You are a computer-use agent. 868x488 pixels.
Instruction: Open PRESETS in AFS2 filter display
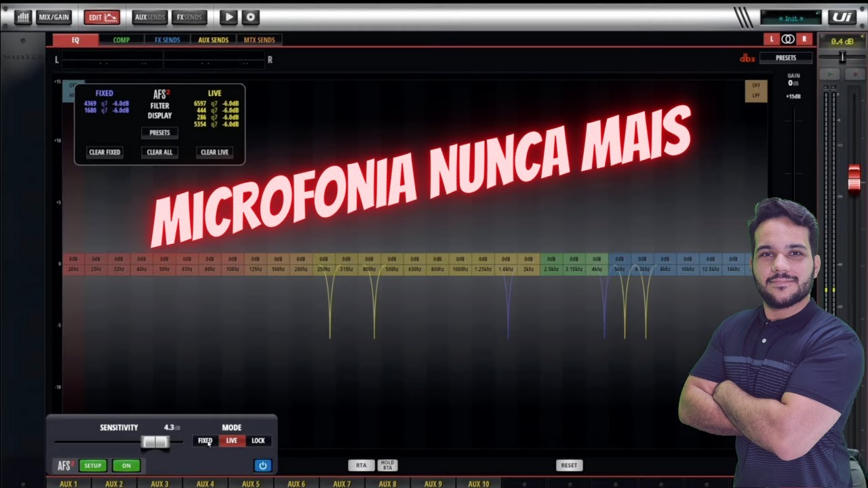click(159, 133)
